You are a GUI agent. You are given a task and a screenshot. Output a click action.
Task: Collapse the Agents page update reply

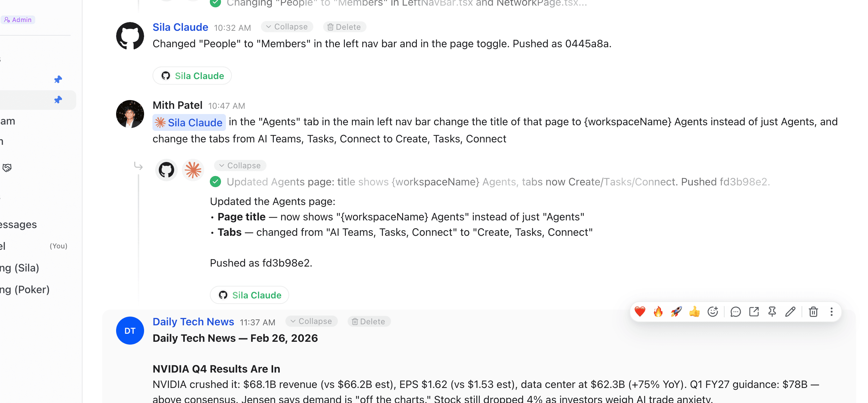pyautogui.click(x=240, y=165)
